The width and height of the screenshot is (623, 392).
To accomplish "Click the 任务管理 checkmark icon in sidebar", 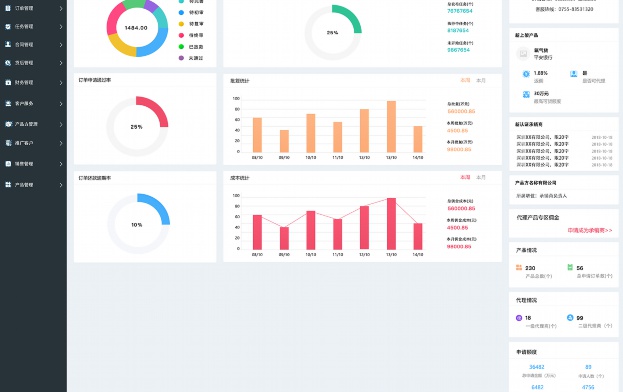I will pyautogui.click(x=8, y=27).
